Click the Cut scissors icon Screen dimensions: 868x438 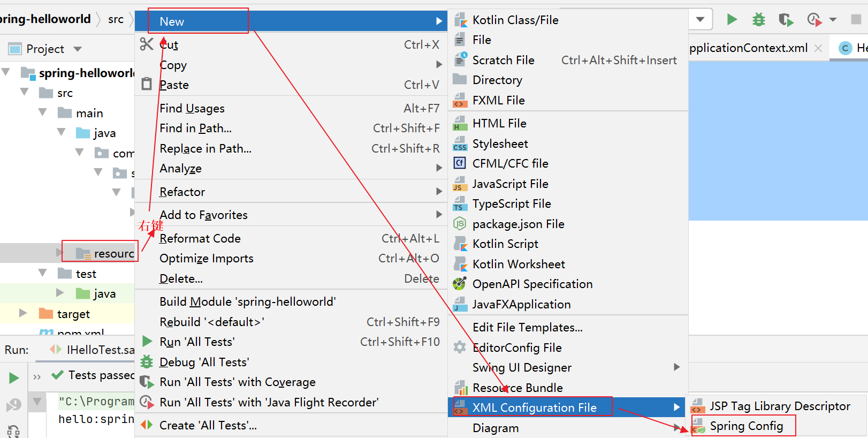pyautogui.click(x=147, y=44)
